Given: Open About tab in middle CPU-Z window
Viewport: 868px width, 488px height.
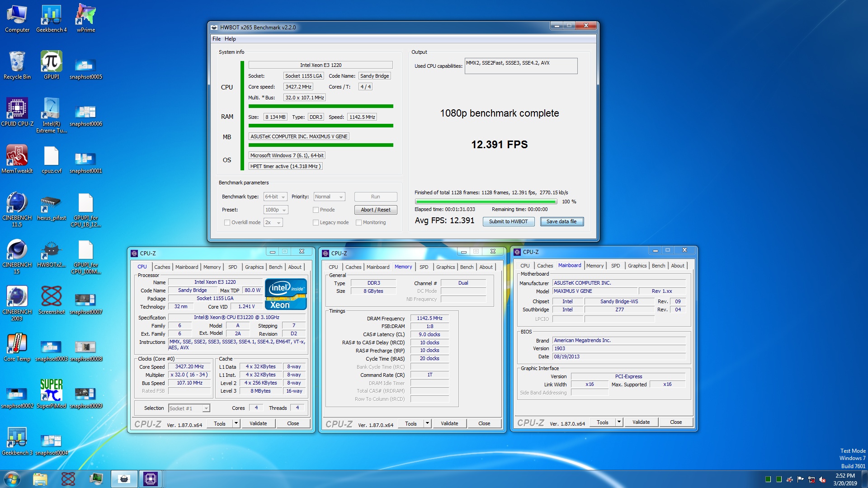Looking at the screenshot, I should [x=486, y=267].
